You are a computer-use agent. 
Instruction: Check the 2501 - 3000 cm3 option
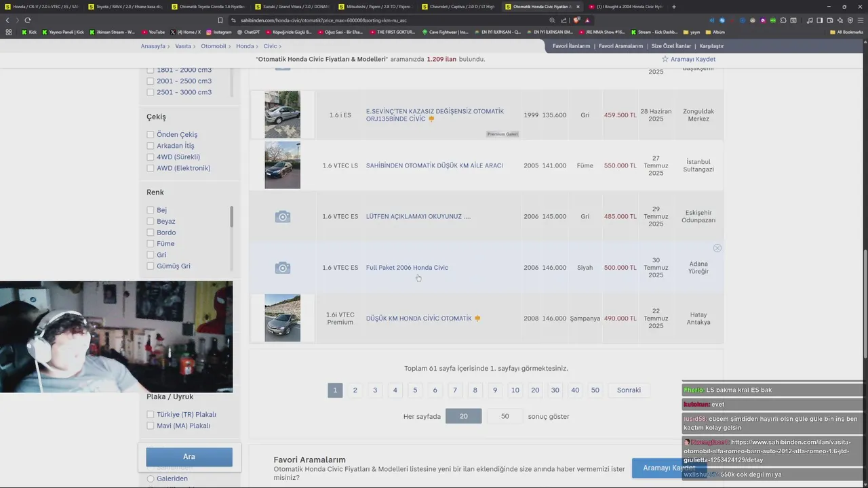151,92
